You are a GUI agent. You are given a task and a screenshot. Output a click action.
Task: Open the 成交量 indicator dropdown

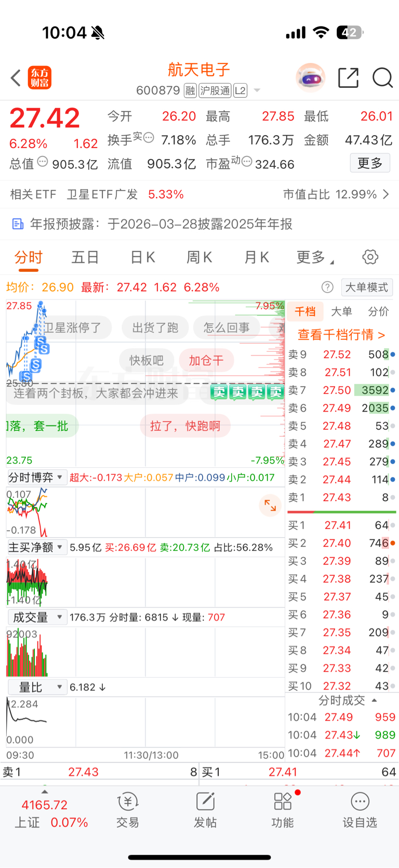(37, 617)
